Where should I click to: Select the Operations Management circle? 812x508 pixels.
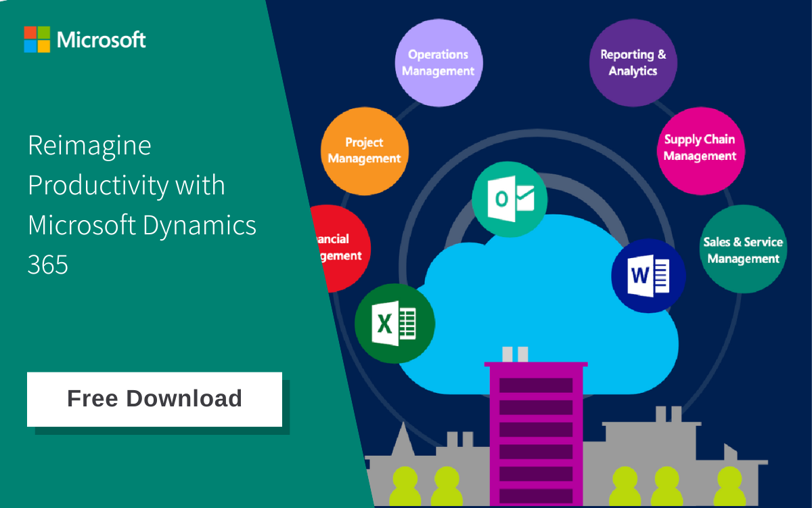[438, 62]
